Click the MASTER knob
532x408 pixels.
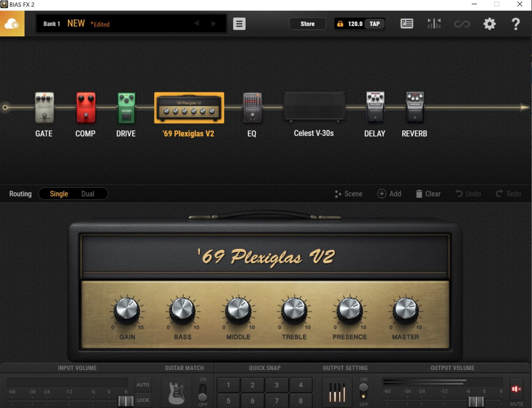[x=406, y=310]
